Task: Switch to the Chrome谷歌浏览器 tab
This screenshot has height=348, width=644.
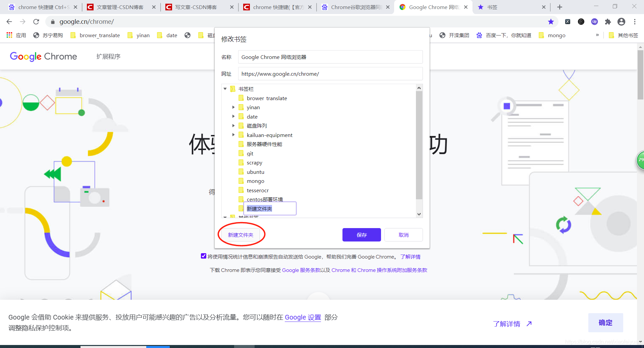Action: (x=356, y=7)
